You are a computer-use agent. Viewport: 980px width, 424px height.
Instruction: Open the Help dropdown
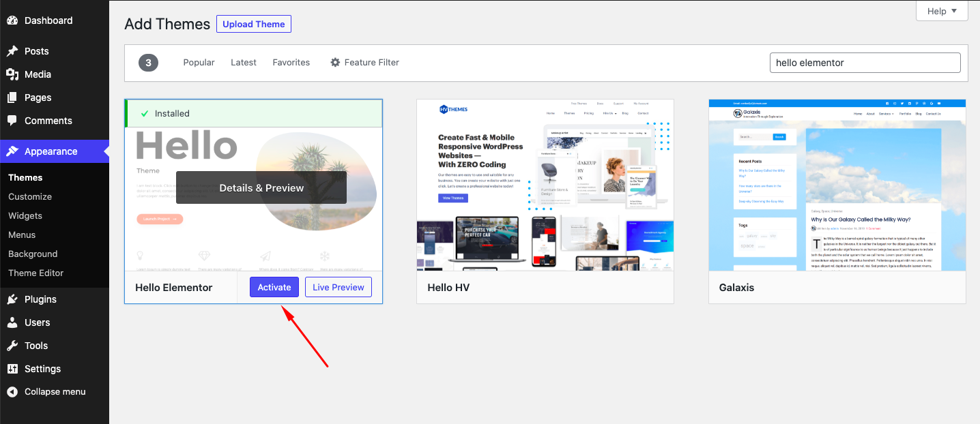942,11
